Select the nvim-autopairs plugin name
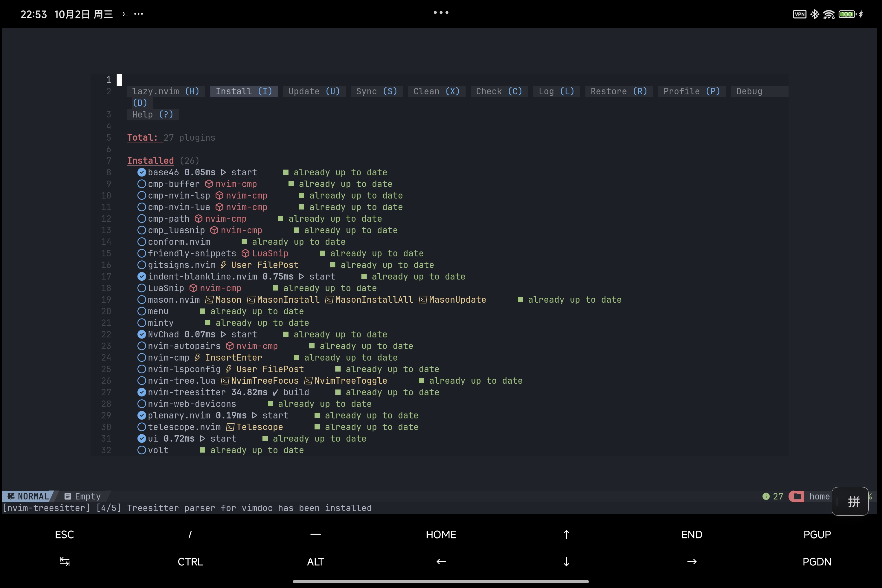The width and height of the screenshot is (882, 588). click(184, 346)
